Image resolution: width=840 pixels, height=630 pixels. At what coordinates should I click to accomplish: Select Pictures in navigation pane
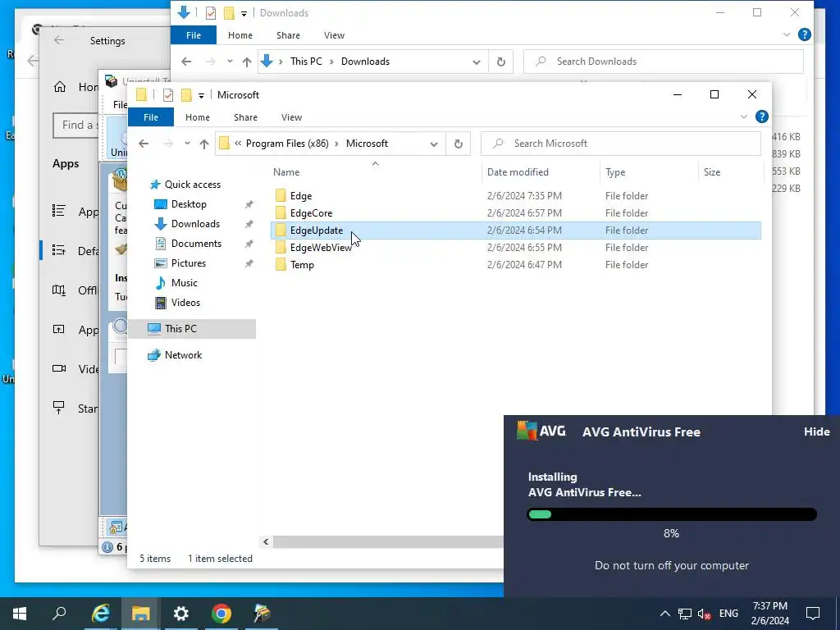[188, 263]
